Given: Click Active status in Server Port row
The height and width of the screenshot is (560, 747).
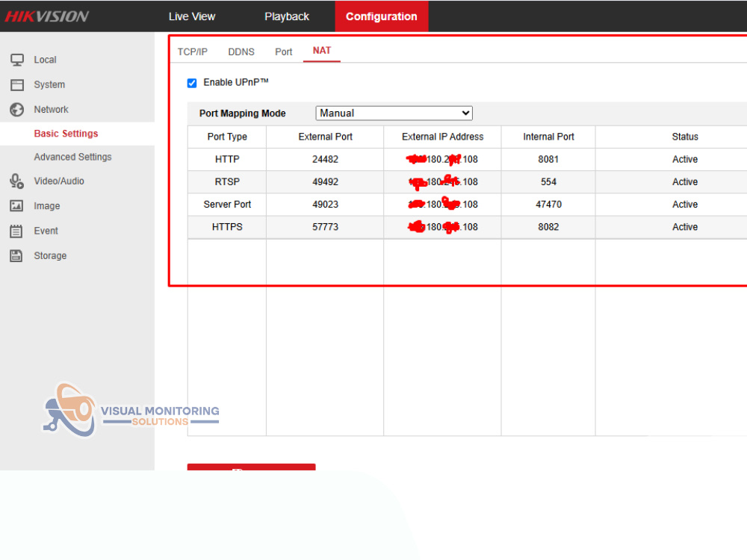Looking at the screenshot, I should (685, 205).
